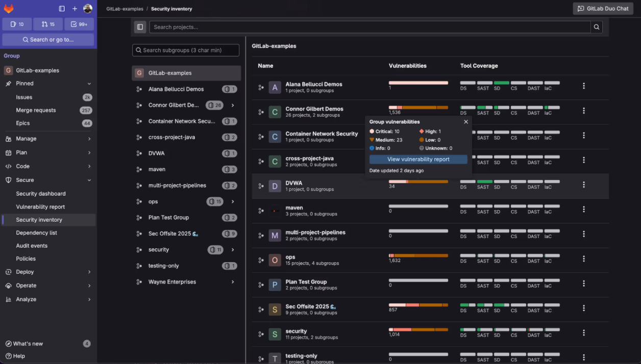Open the to-do list counter 99+
641x364 pixels.
tap(79, 24)
